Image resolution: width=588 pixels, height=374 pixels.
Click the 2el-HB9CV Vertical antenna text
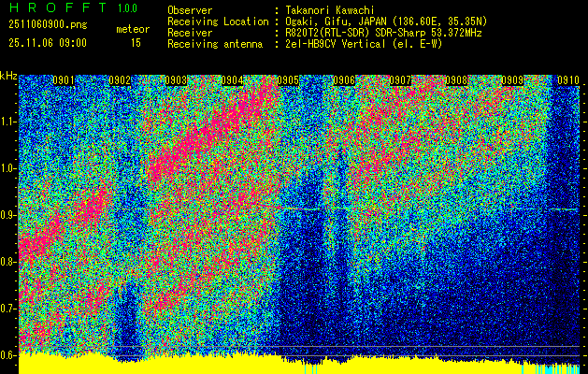(x=364, y=44)
